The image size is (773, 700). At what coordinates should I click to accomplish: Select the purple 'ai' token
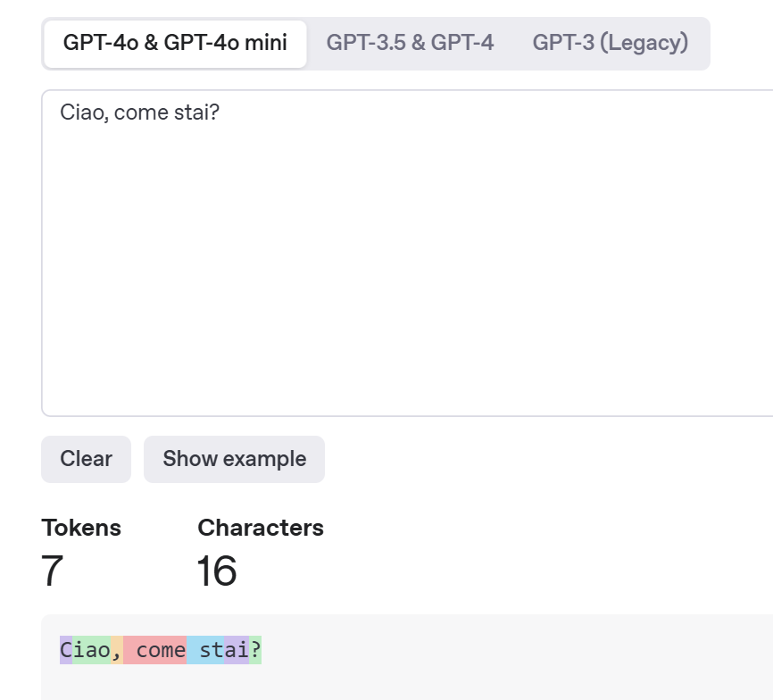click(237, 650)
